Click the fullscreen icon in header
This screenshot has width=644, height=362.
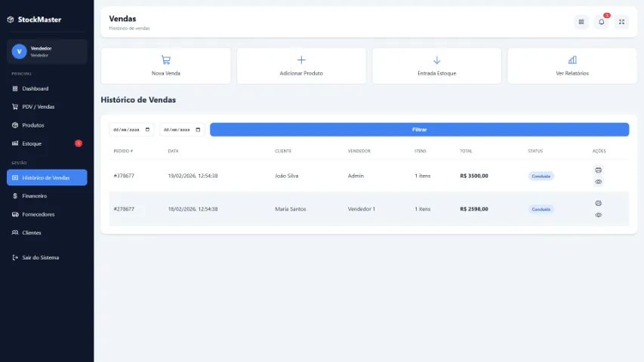pyautogui.click(x=621, y=22)
